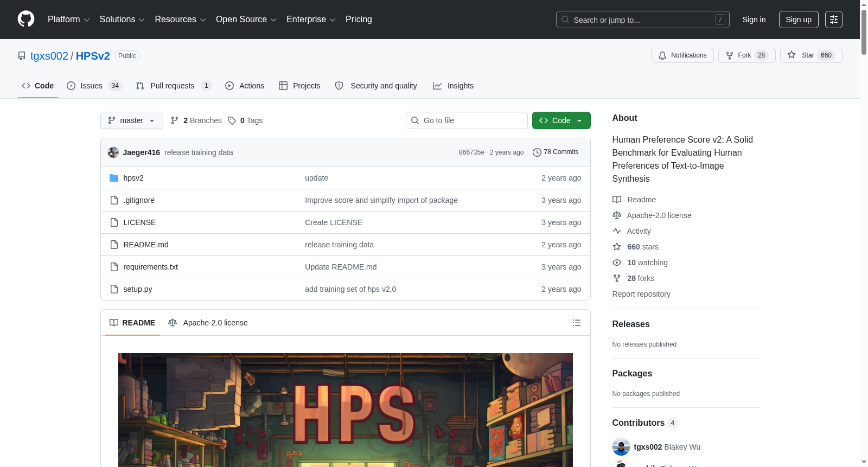Open the .gitignore file

click(x=139, y=200)
